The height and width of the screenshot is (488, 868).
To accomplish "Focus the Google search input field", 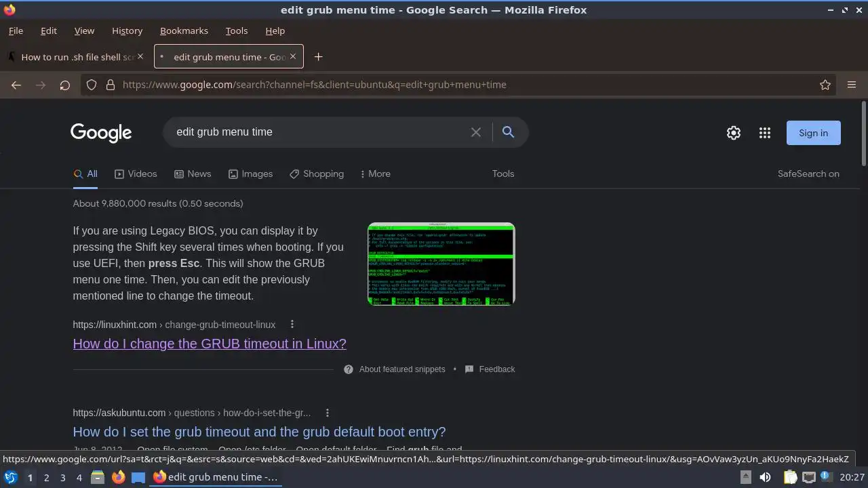I will pos(319,132).
